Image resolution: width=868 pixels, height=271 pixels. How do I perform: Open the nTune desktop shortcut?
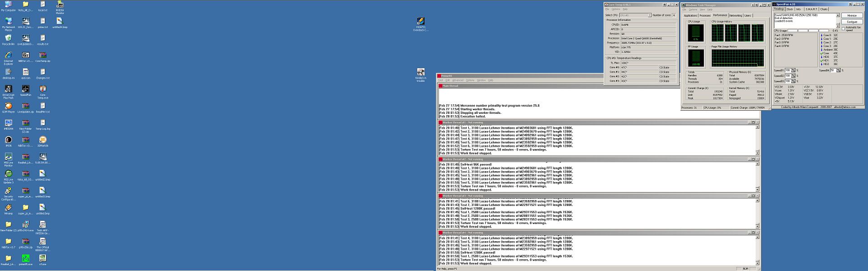point(42,260)
